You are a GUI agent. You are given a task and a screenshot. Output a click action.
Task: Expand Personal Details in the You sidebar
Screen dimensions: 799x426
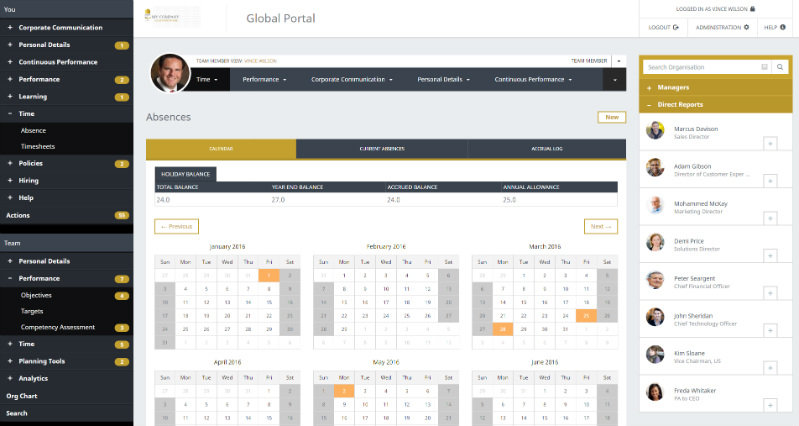click(66, 45)
